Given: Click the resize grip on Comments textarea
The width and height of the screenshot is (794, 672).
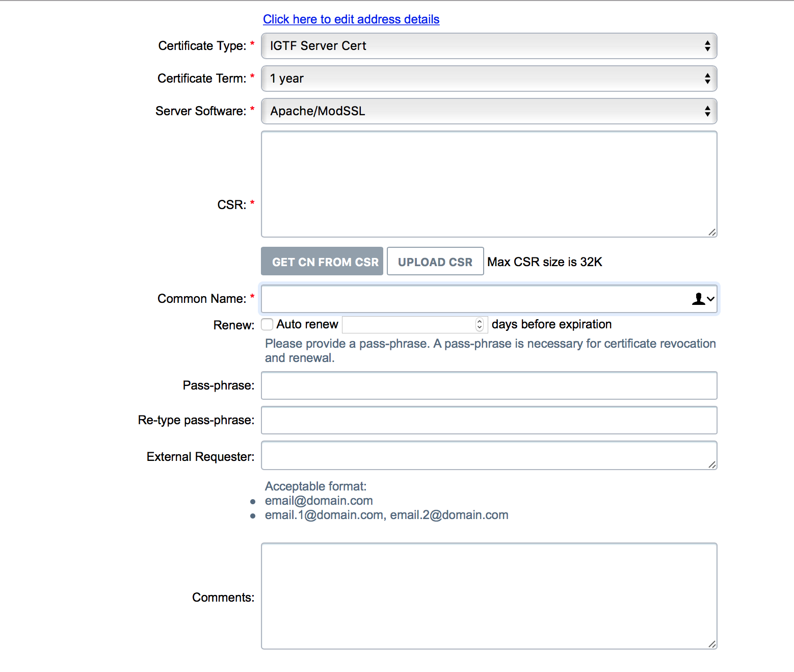Looking at the screenshot, I should 712,644.
